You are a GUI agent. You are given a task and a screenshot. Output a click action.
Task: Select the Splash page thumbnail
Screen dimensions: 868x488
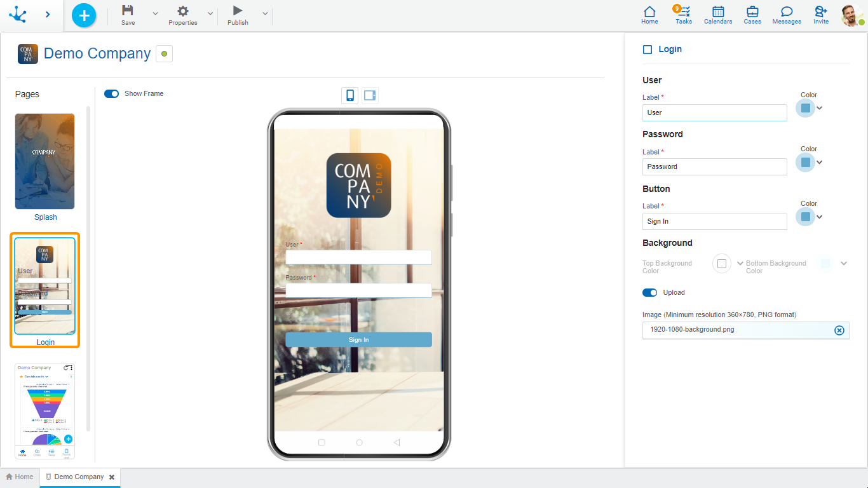pos(45,161)
